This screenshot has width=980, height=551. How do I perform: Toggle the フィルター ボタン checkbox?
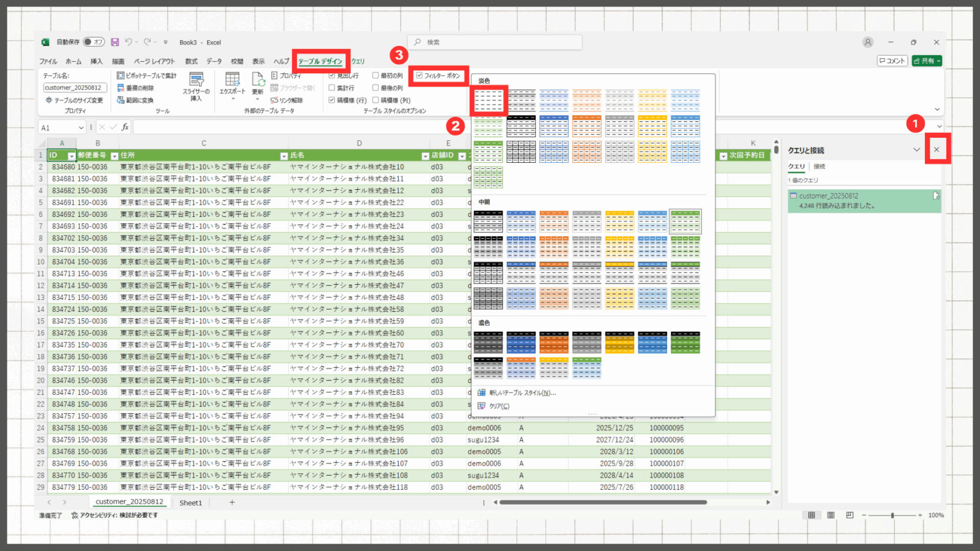(x=420, y=76)
